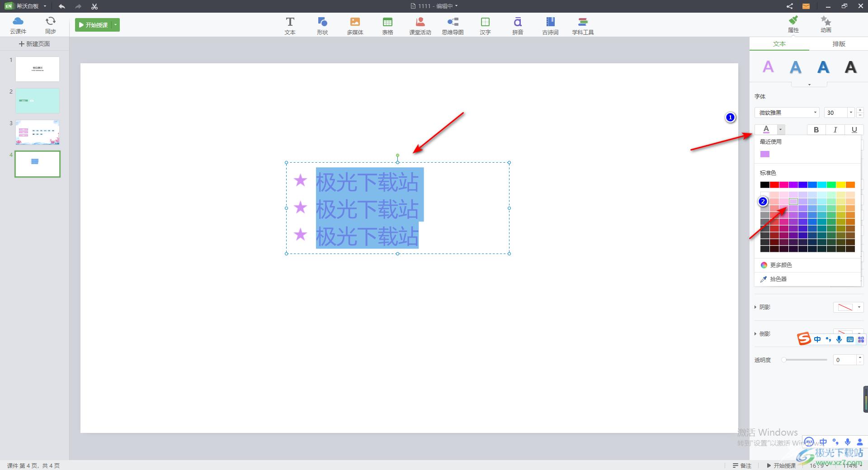868x470 pixels.
Task: Click the scissors screenshot icon
Action: (x=94, y=6)
